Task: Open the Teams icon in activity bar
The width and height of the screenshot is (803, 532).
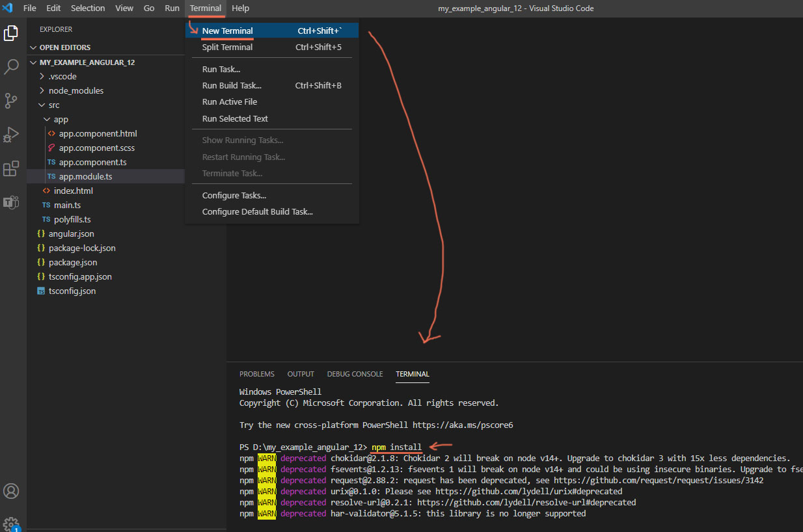Action: pyautogui.click(x=11, y=202)
